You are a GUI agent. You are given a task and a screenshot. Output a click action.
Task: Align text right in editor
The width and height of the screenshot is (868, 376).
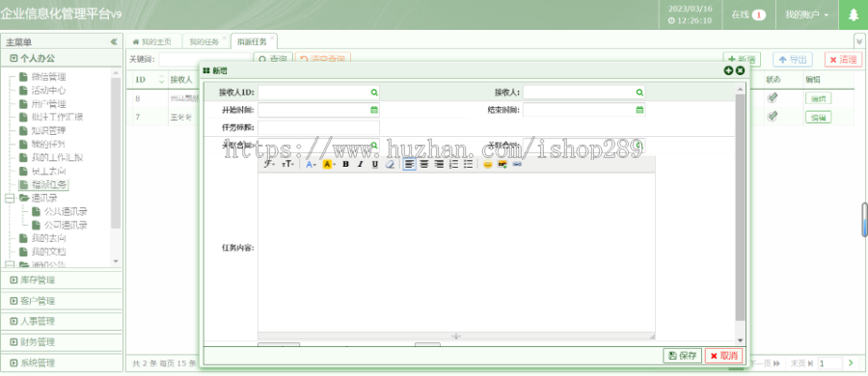pos(439,164)
